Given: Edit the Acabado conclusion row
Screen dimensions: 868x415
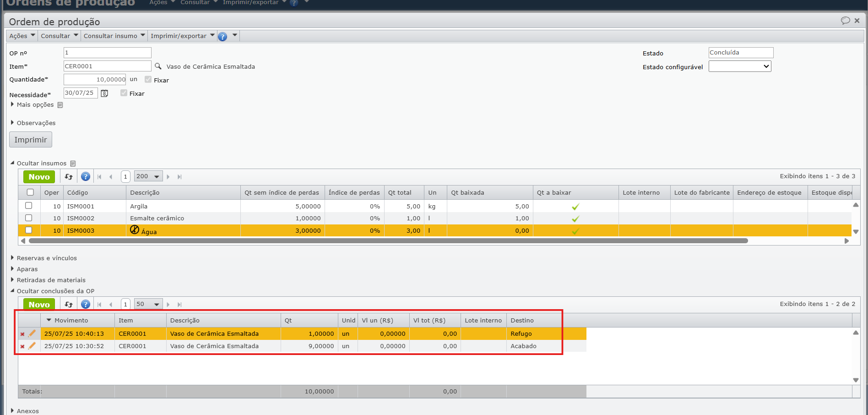Looking at the screenshot, I should click(x=32, y=346).
